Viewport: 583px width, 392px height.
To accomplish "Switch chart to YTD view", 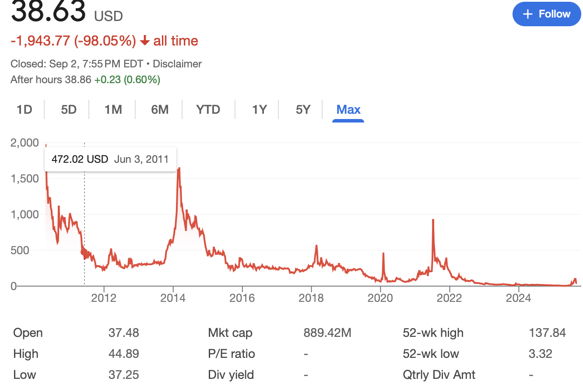I will tap(208, 109).
